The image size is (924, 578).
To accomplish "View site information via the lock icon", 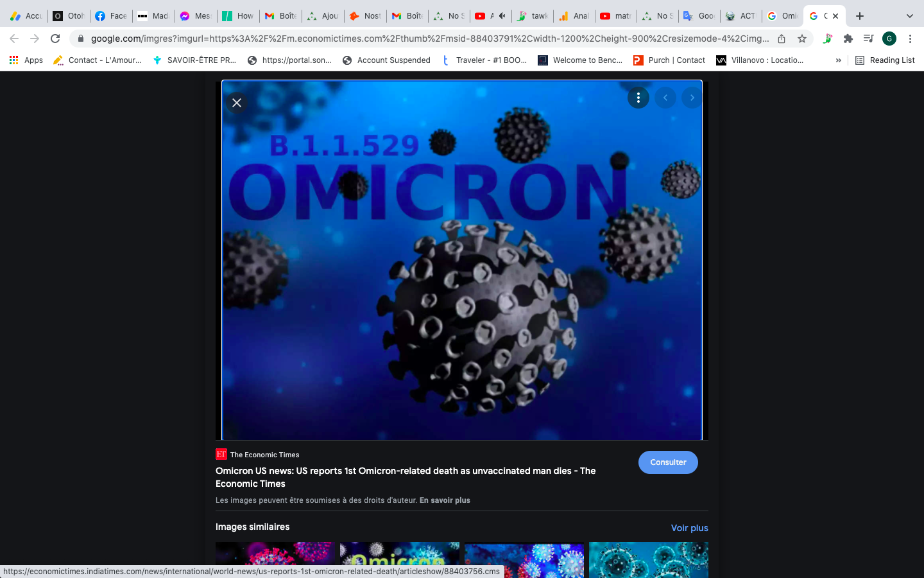I will pyautogui.click(x=80, y=39).
